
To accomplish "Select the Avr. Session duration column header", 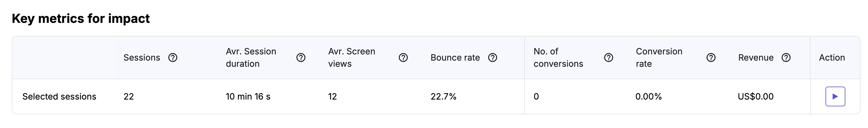I will pyautogui.click(x=251, y=58).
